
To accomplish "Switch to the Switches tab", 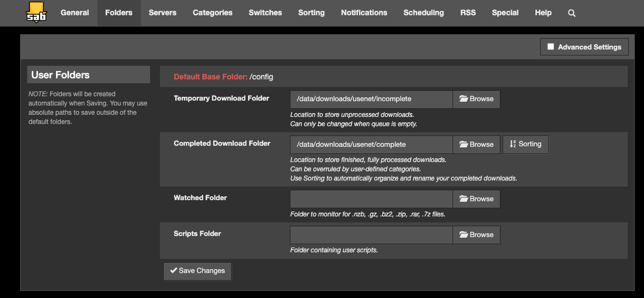I will (x=265, y=13).
